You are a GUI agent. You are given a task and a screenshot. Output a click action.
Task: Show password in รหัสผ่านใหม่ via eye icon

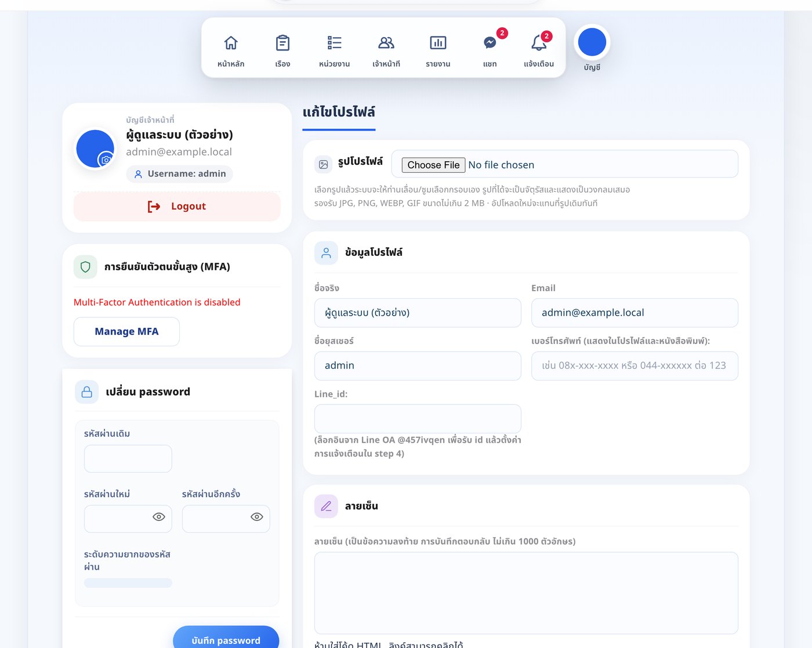pyautogui.click(x=159, y=517)
